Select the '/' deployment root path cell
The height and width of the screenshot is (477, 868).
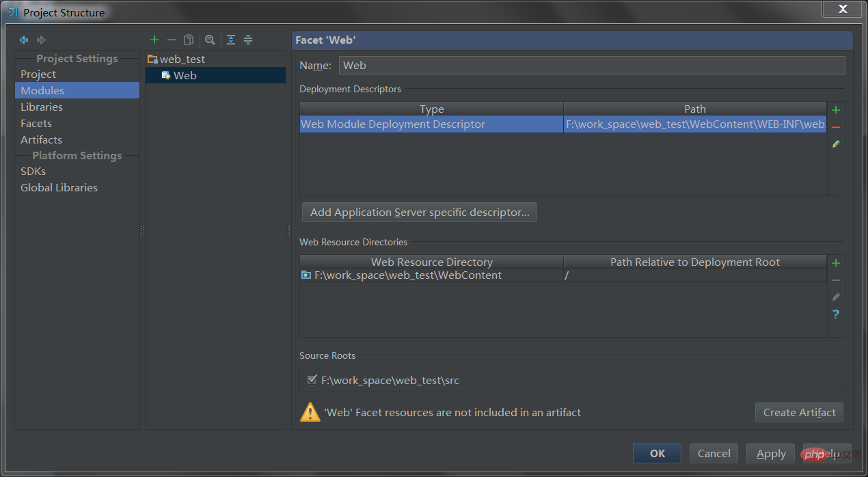(x=695, y=275)
